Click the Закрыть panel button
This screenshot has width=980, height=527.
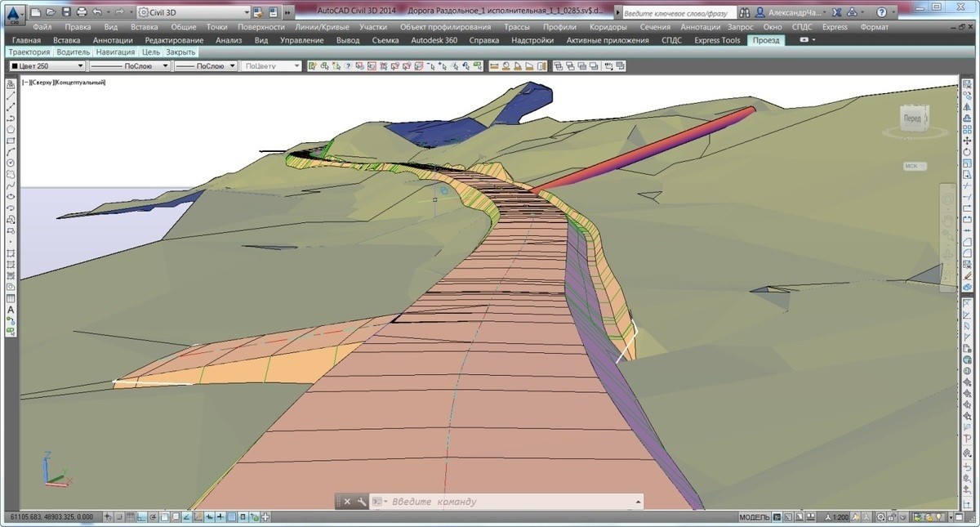click(180, 51)
